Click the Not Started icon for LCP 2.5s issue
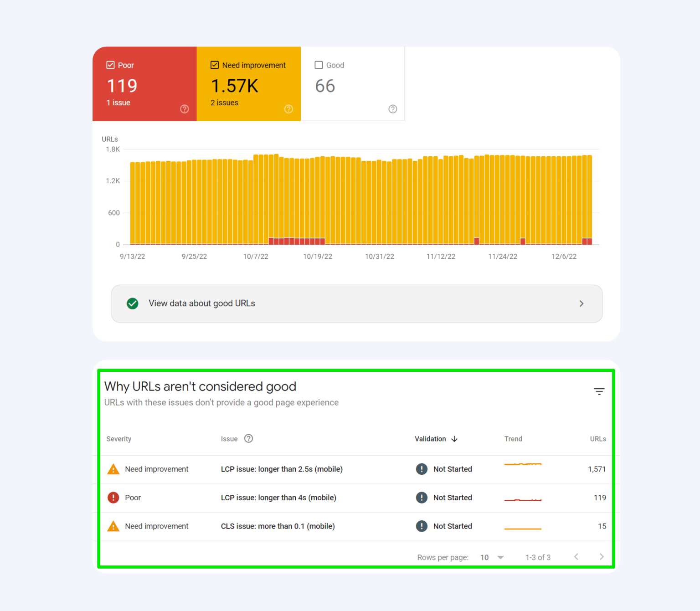Image resolution: width=700 pixels, height=611 pixels. pos(422,469)
